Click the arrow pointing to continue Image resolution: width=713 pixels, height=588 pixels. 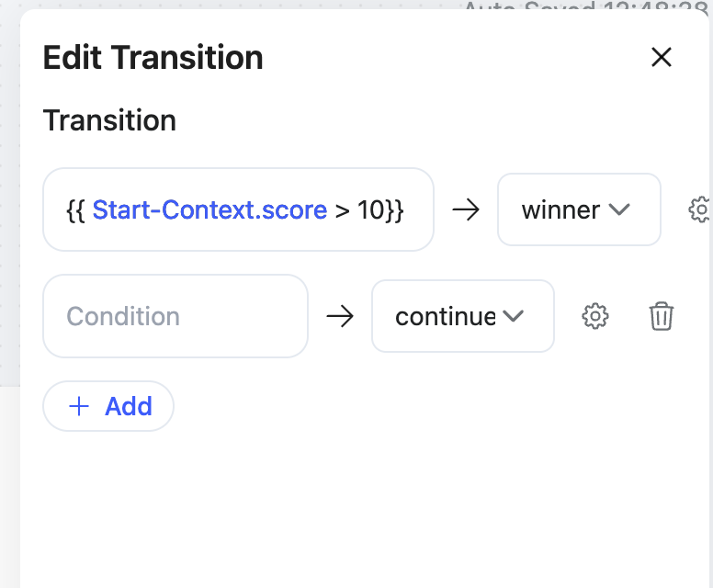point(340,317)
